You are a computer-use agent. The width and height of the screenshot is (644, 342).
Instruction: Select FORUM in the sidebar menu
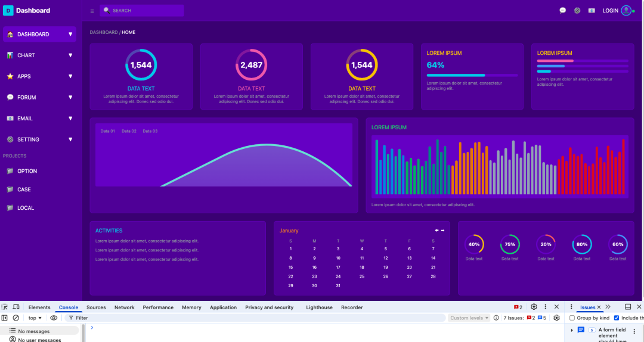[26, 97]
